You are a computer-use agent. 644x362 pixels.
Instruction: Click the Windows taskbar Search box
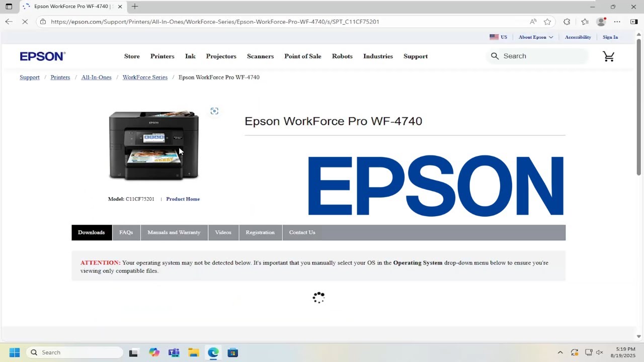point(74,352)
